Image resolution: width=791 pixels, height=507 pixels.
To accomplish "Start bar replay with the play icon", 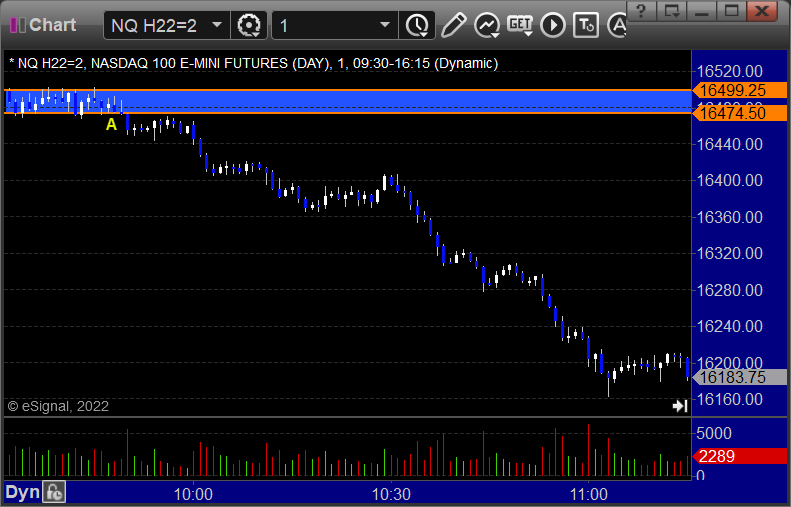I will (553, 25).
